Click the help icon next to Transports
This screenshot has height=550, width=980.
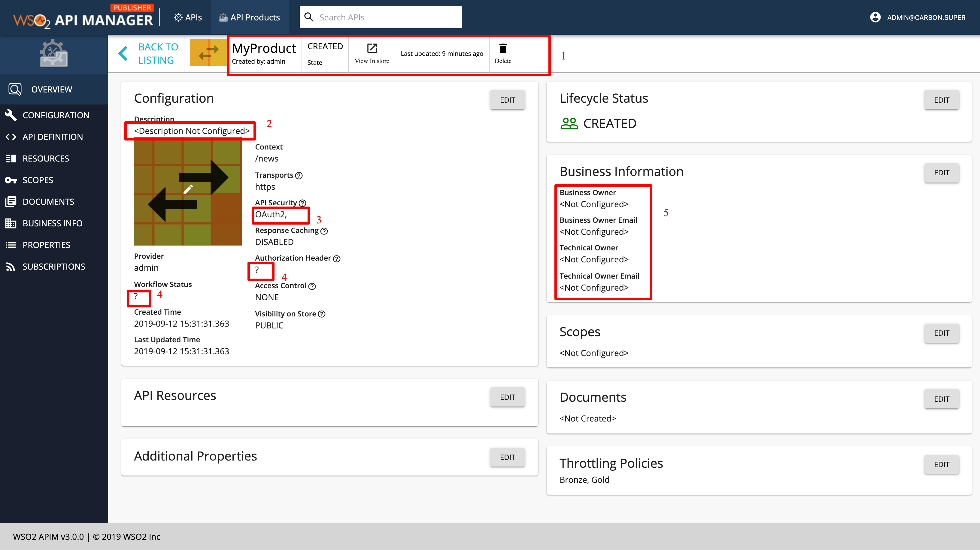(x=299, y=175)
